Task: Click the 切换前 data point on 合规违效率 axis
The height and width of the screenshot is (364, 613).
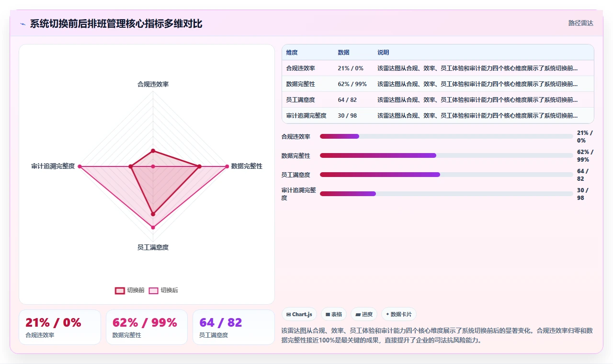Action: pos(153,151)
